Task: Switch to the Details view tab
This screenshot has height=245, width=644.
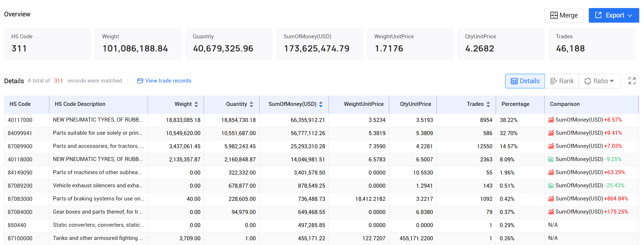Action: (525, 81)
